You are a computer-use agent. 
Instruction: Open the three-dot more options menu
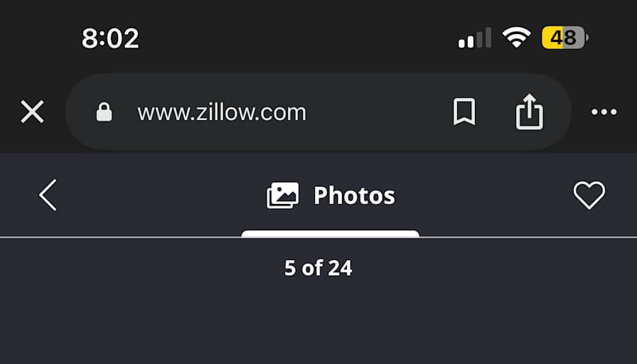click(604, 112)
